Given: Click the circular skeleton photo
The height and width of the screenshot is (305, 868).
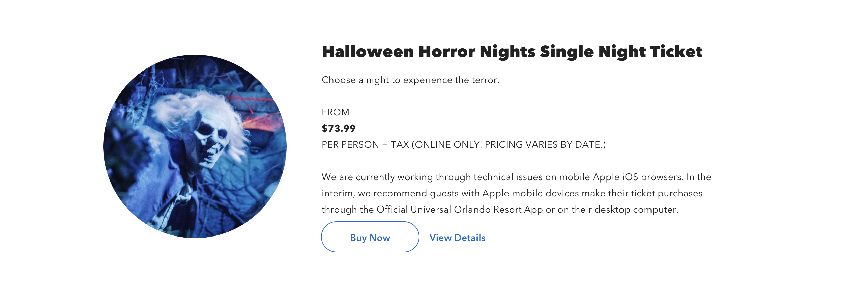Looking at the screenshot, I should (x=195, y=146).
